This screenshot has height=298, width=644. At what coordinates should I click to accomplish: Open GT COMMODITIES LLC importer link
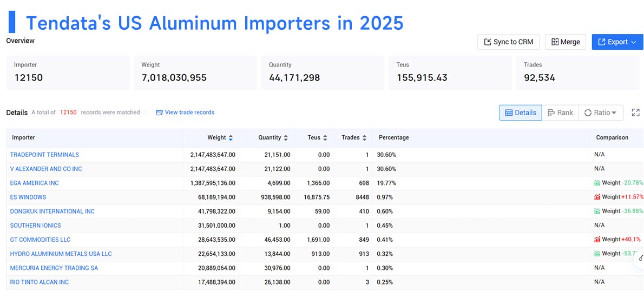tap(40, 240)
